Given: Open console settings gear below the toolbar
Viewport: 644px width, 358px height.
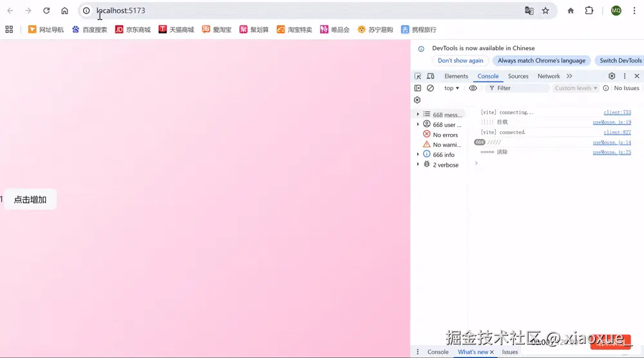Looking at the screenshot, I should point(417,100).
